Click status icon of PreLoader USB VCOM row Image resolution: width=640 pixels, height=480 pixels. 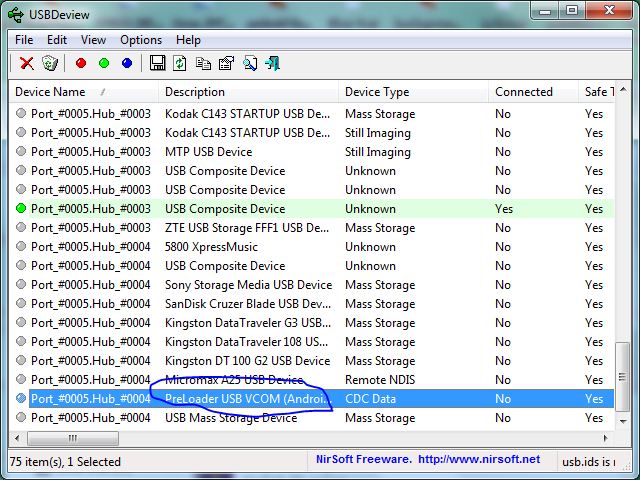point(21,398)
